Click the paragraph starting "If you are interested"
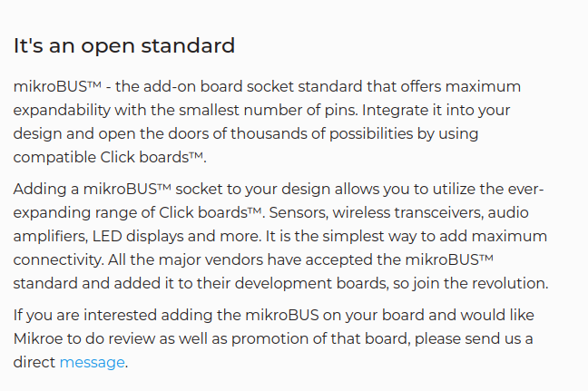 [272, 338]
